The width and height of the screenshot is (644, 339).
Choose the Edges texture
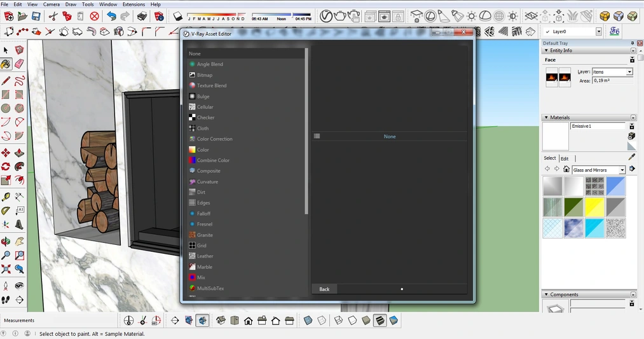[x=203, y=203]
